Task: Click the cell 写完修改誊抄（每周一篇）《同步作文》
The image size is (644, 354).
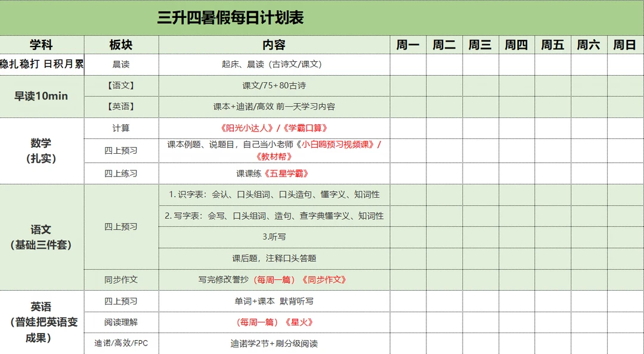Action: [x=274, y=280]
